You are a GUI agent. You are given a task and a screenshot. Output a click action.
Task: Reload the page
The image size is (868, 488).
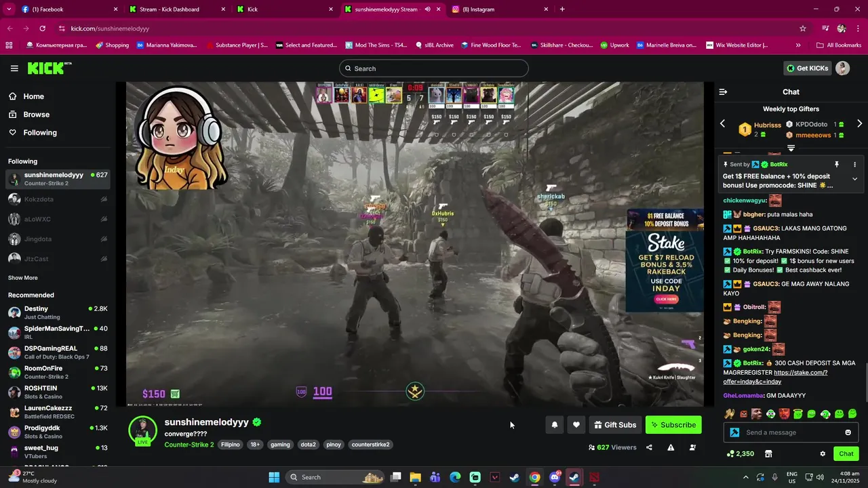click(x=42, y=28)
